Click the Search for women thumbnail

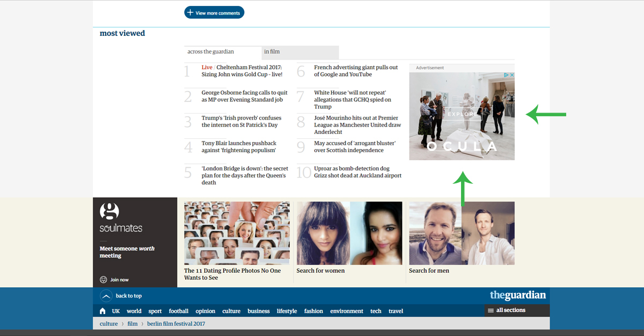coord(349,233)
